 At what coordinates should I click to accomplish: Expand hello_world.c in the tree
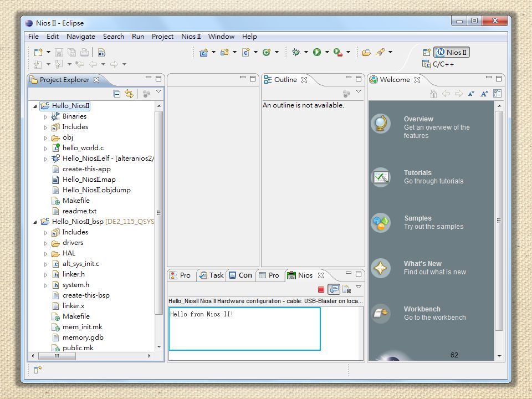[x=46, y=149]
